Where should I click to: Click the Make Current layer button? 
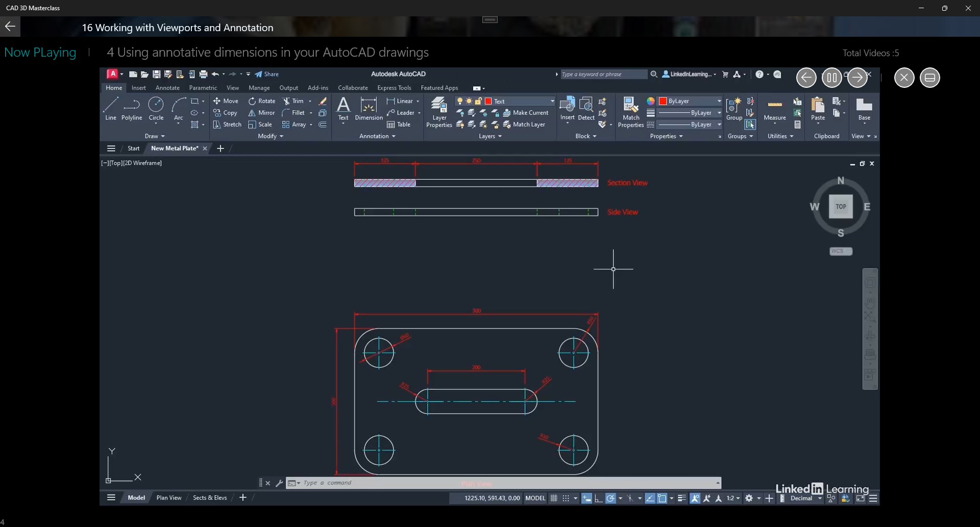[528, 113]
